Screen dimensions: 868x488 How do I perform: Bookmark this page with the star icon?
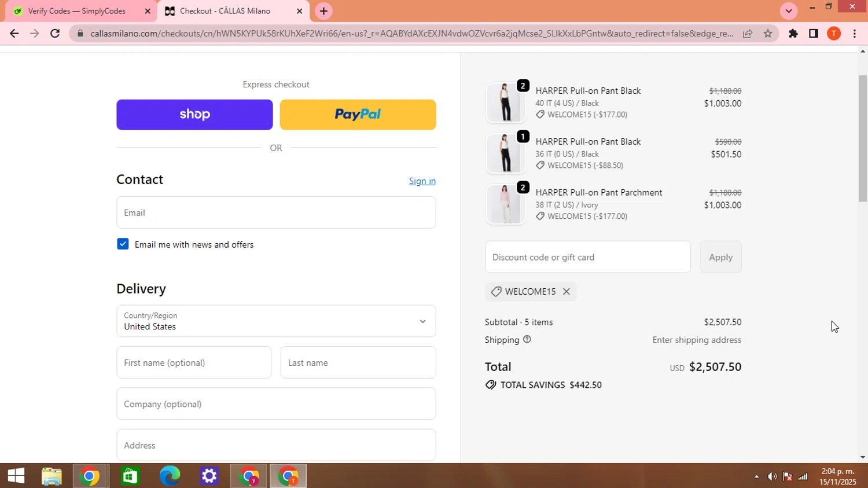pos(768,34)
